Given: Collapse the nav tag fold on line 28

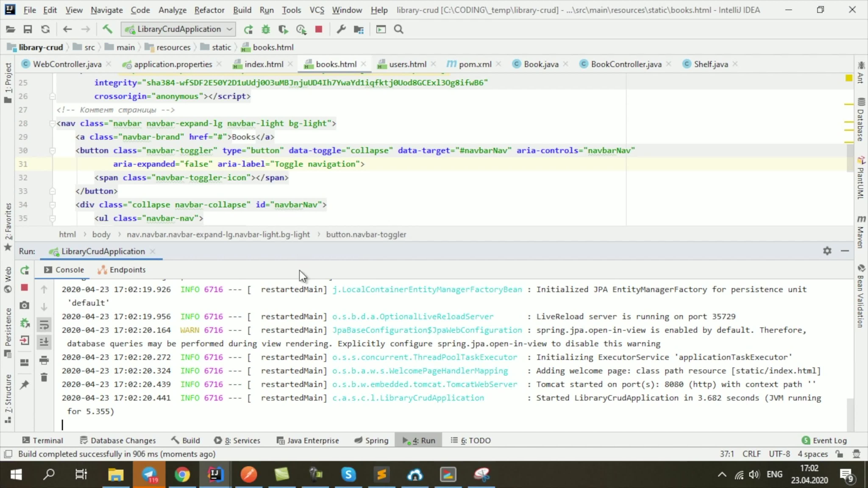Looking at the screenshot, I should point(52,124).
